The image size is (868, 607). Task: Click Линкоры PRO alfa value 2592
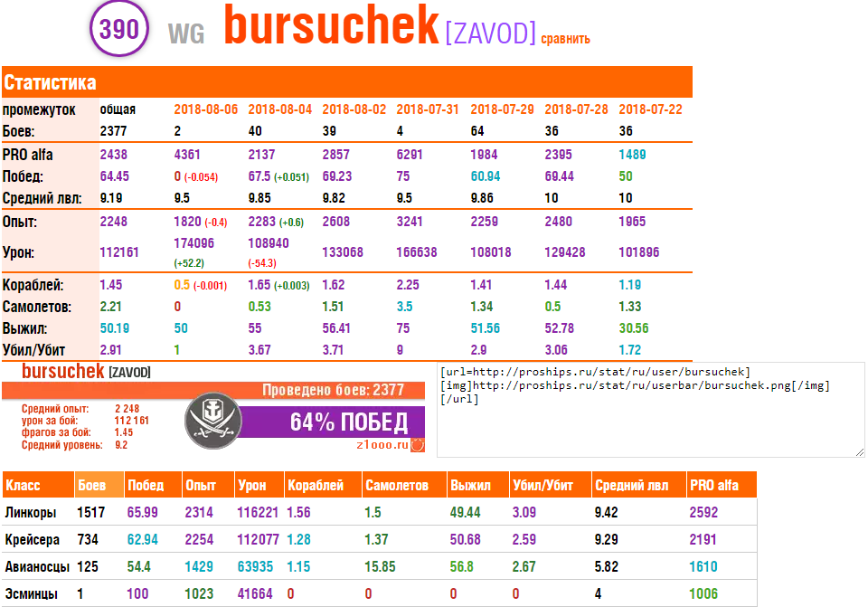coord(703,512)
